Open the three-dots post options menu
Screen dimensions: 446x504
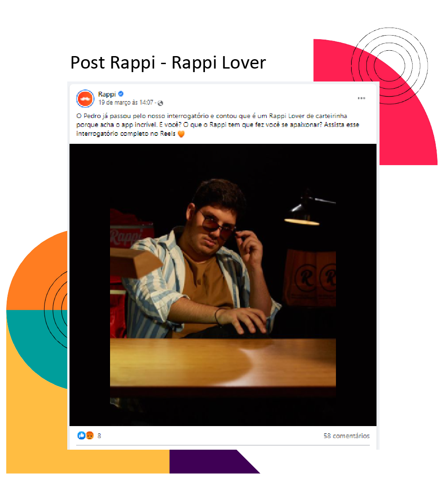361,98
